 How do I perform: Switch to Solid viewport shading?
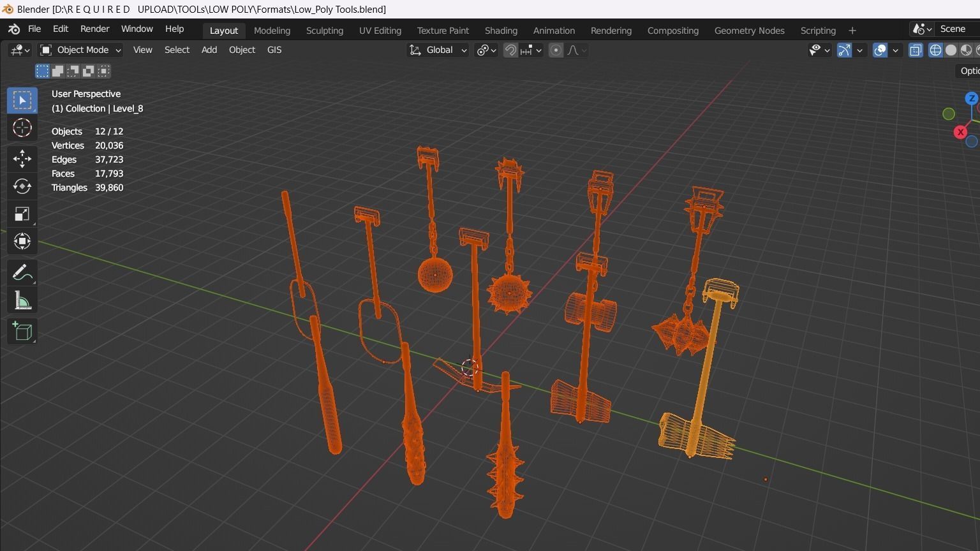pos(951,50)
